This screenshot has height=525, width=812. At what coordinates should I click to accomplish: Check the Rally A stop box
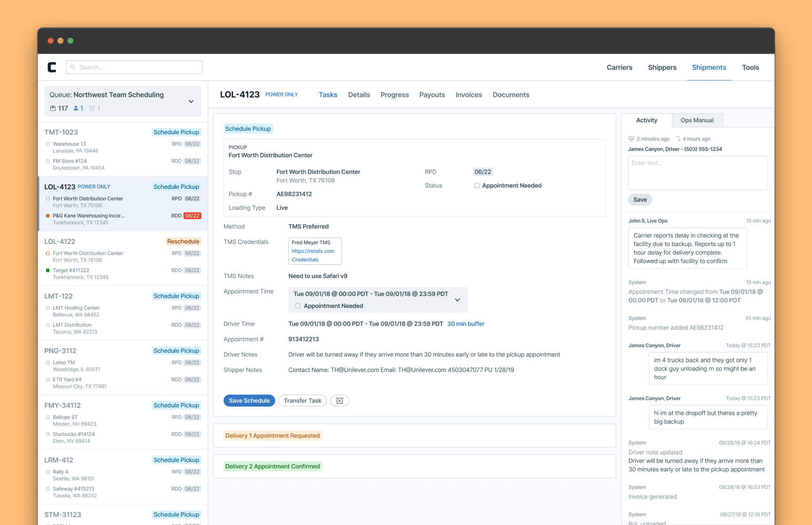click(x=47, y=472)
